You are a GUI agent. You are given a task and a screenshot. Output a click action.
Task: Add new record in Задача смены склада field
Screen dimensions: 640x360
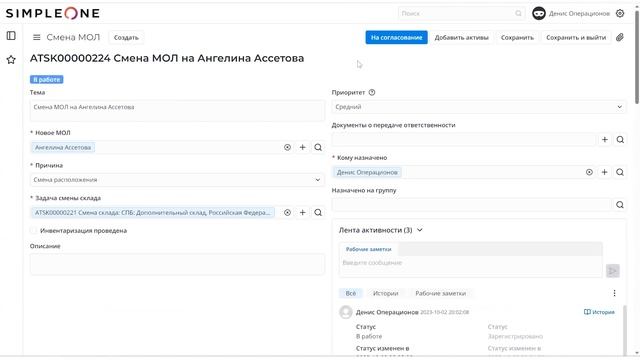(x=302, y=213)
